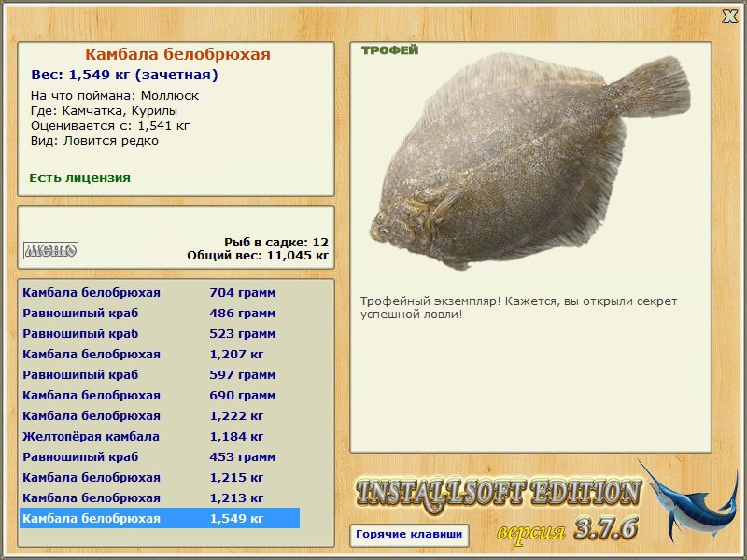Image resolution: width=747 pixels, height=560 pixels.
Task: Select highlighted Камбала белобрюхая 1,549 кг entry
Action: [160, 518]
